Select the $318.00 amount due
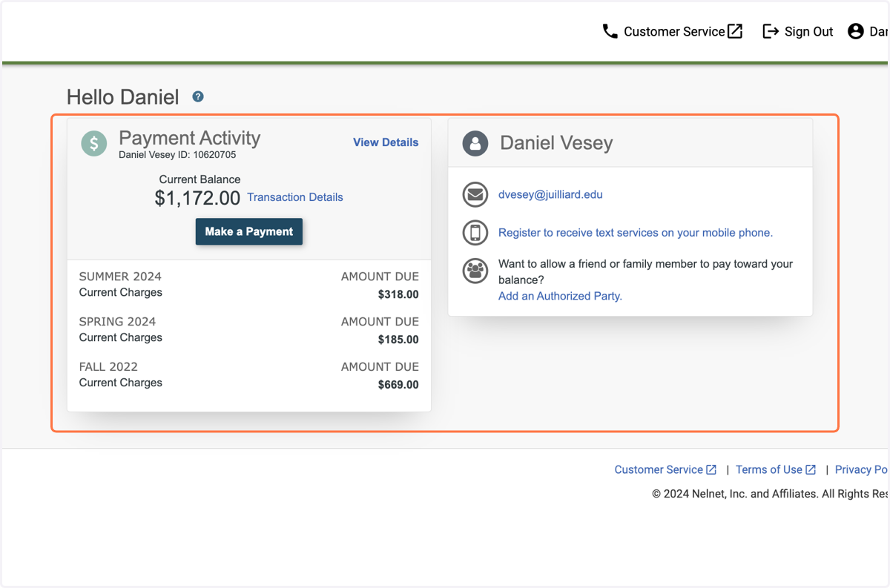This screenshot has height=588, width=890. click(x=398, y=294)
